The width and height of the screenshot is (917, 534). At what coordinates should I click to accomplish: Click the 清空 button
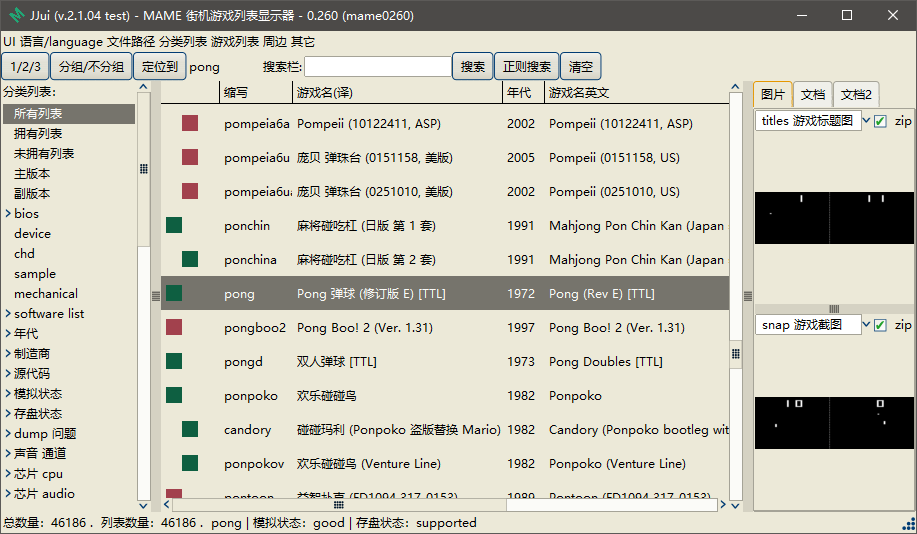[x=581, y=67]
